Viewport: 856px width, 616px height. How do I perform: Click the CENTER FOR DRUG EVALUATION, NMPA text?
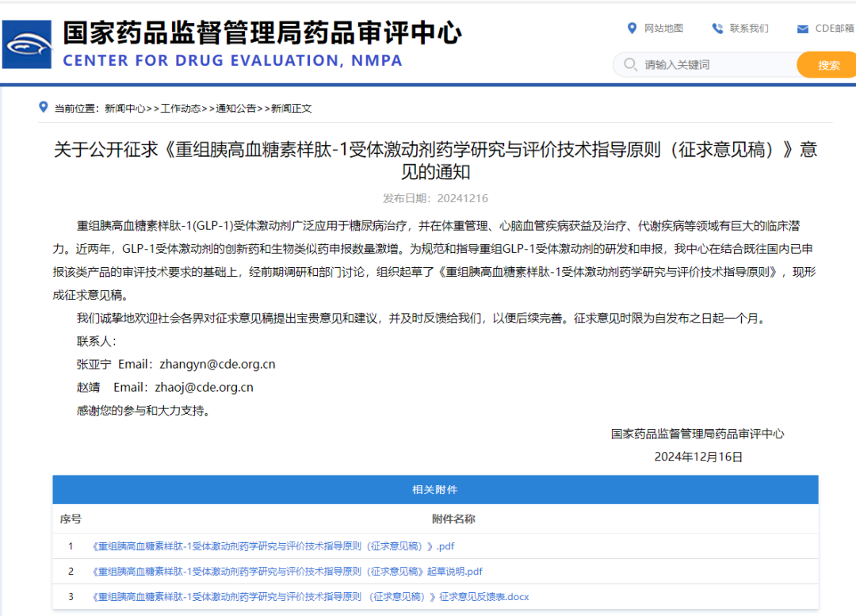point(232,60)
